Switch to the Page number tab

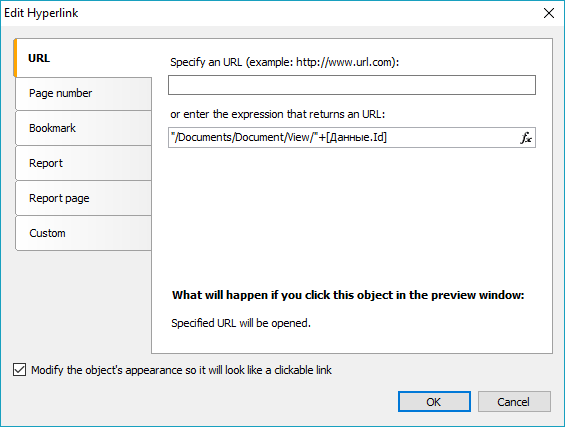coord(83,93)
